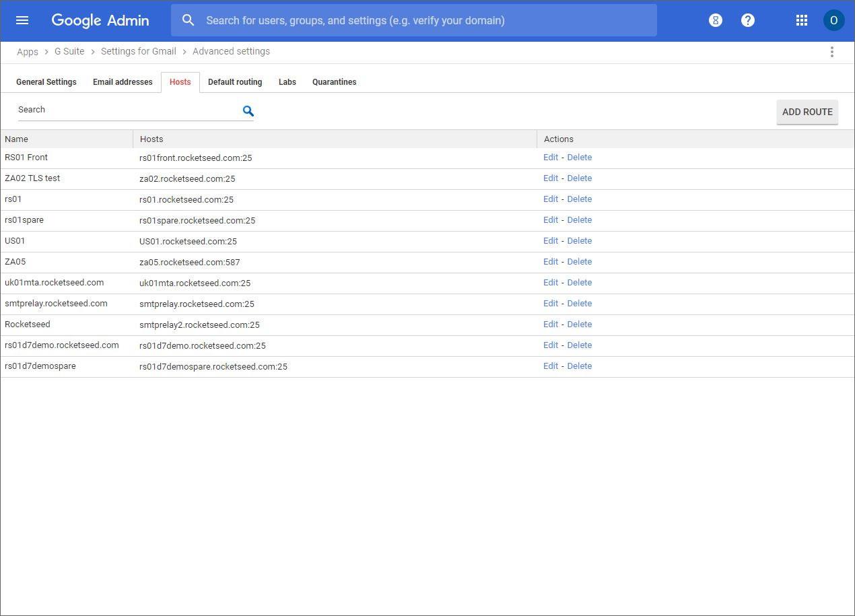Image resolution: width=855 pixels, height=616 pixels.
Task: Edit the smtprelay.rocketseed.com route
Action: click(550, 304)
